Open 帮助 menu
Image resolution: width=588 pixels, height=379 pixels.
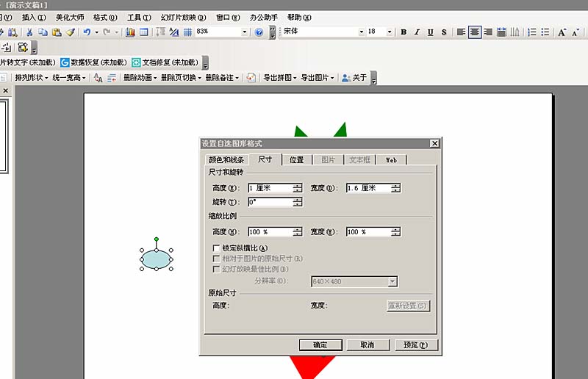(x=299, y=17)
